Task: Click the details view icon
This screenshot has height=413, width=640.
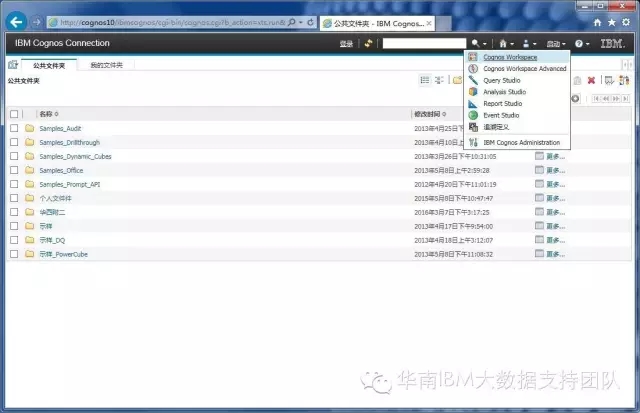Action: (x=439, y=80)
